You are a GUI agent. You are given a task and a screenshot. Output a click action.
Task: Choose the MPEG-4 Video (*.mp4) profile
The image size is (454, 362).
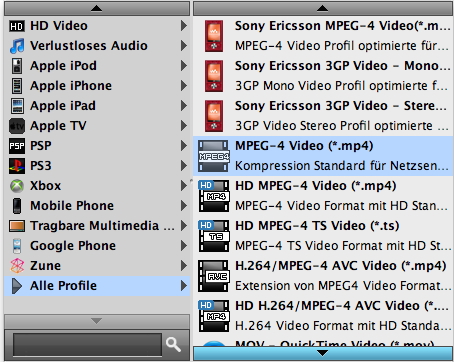point(323,156)
